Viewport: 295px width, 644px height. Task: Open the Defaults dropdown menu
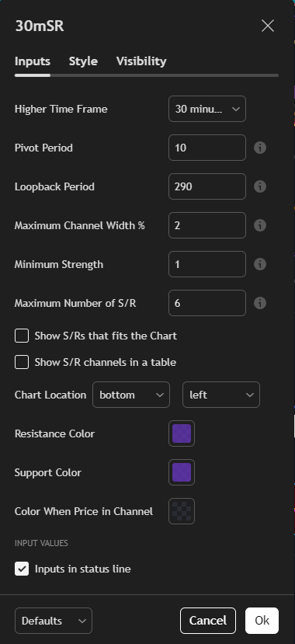click(54, 621)
